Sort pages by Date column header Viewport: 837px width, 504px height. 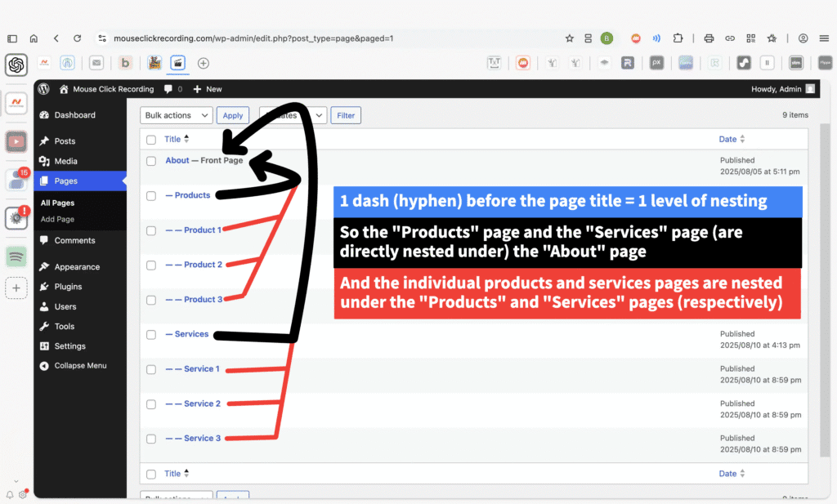[x=727, y=140]
